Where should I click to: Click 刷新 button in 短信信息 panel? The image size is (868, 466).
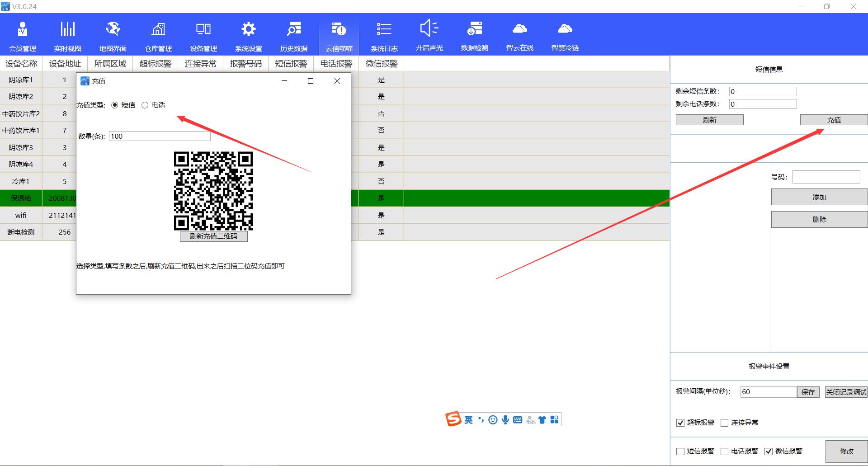(709, 120)
